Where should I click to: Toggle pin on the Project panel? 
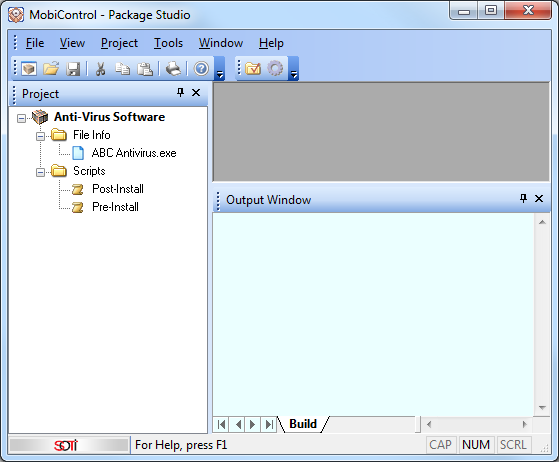180,93
